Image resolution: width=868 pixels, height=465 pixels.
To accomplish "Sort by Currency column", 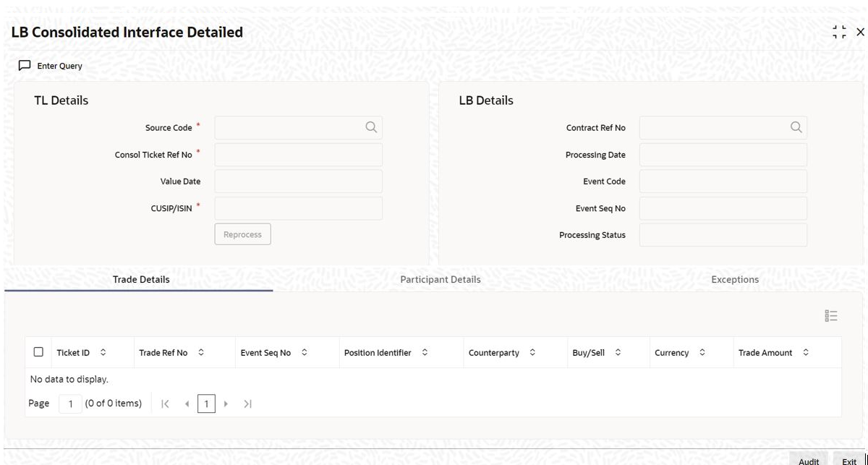I will coord(702,353).
